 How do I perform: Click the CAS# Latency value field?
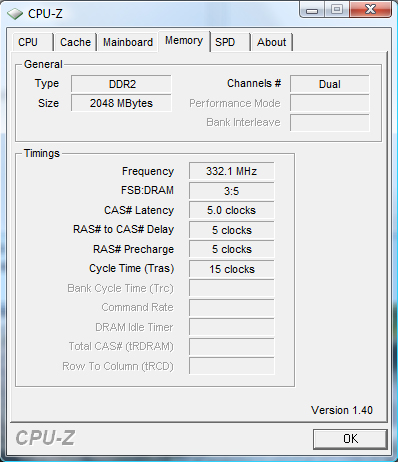pos(232,210)
